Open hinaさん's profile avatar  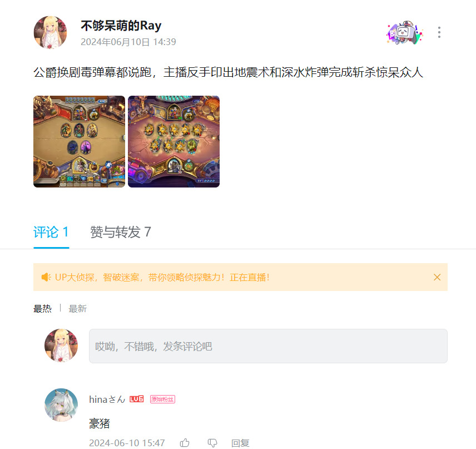[61, 405]
